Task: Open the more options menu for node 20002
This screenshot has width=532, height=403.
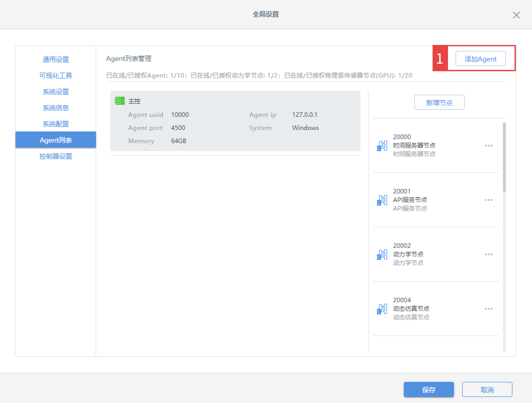Action: tap(489, 254)
